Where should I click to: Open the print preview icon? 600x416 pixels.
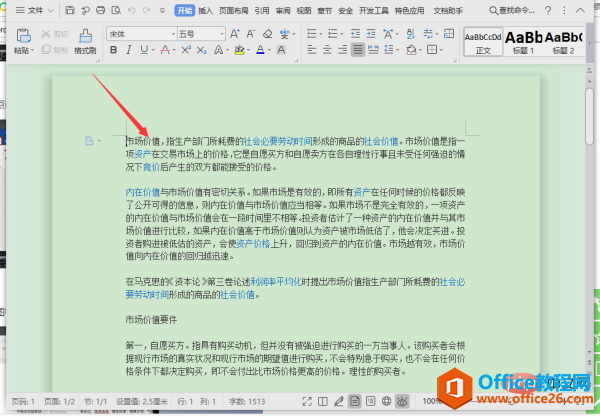tap(116, 10)
